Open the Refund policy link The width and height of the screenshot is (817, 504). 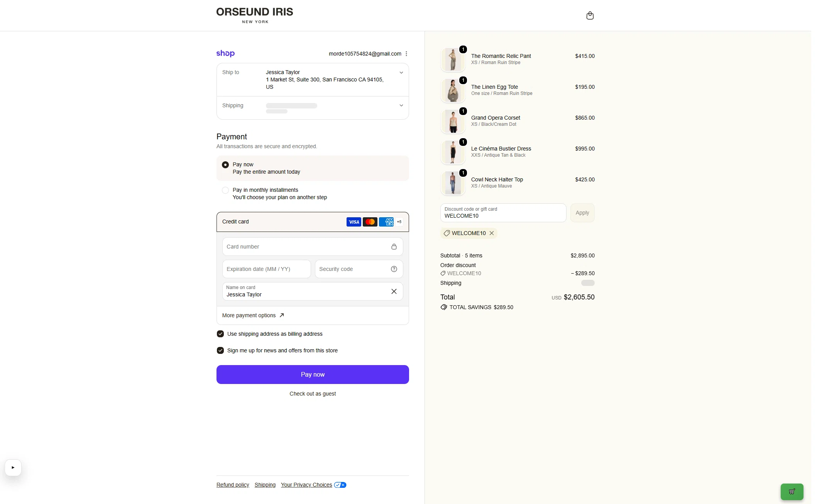233,485
